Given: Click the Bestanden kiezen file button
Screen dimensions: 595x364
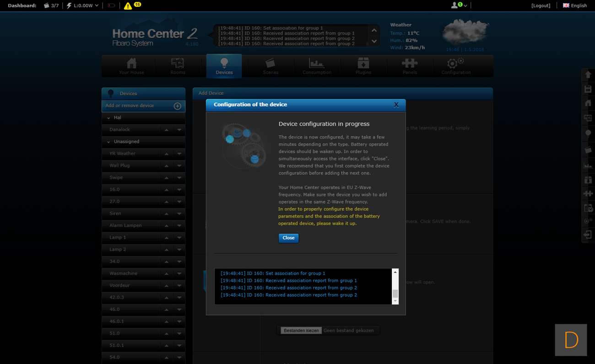Looking at the screenshot, I should click(x=301, y=330).
